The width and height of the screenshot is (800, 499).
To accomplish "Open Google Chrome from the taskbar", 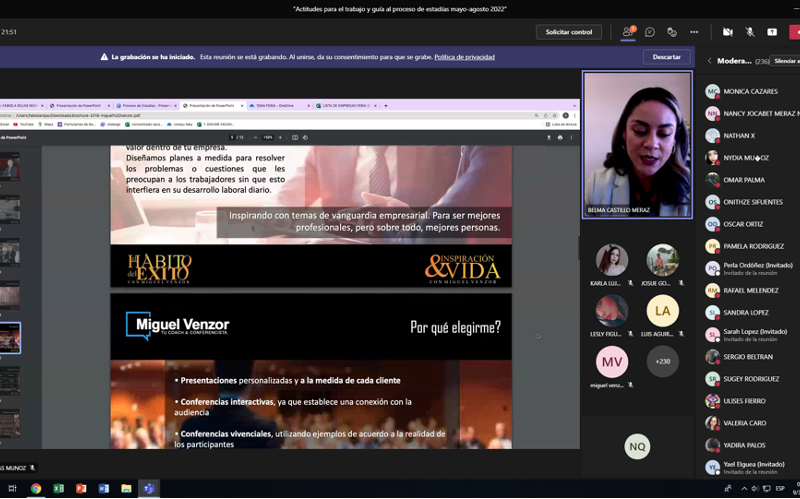I will (x=36, y=488).
